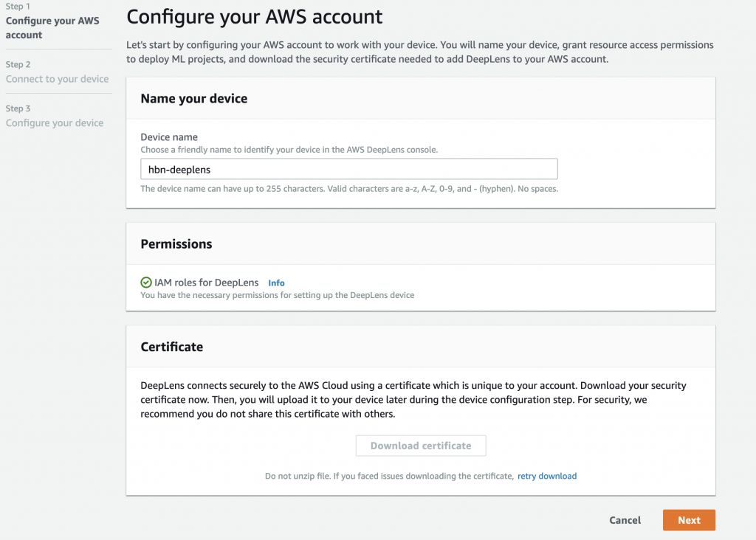Click the Name your device heading
The width and height of the screenshot is (756, 540).
[194, 98]
